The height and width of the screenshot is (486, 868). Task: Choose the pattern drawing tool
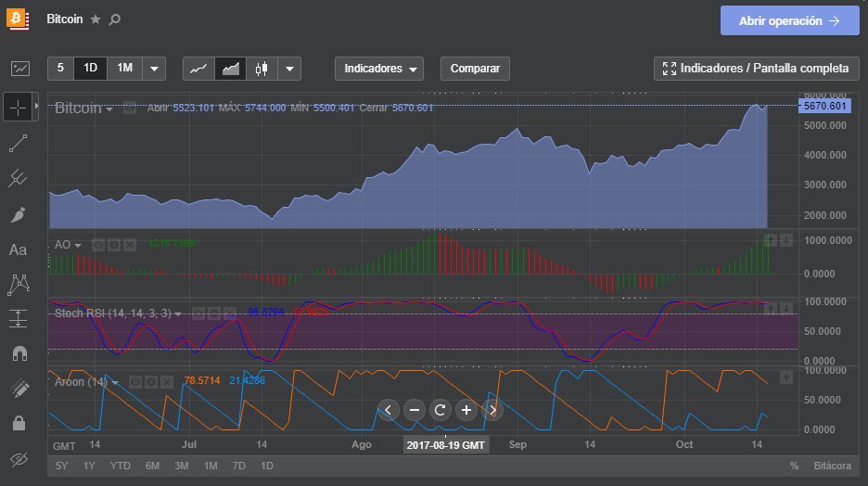pos(19,285)
